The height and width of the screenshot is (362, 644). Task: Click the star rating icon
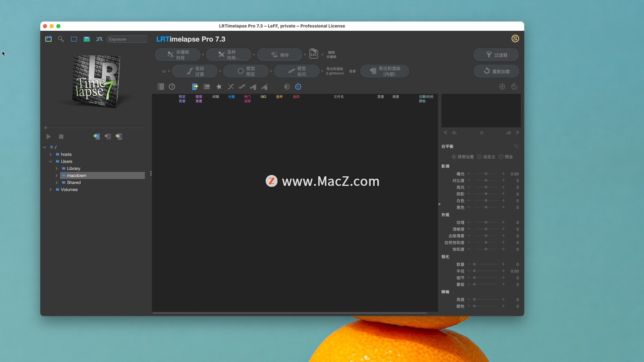[x=219, y=86]
